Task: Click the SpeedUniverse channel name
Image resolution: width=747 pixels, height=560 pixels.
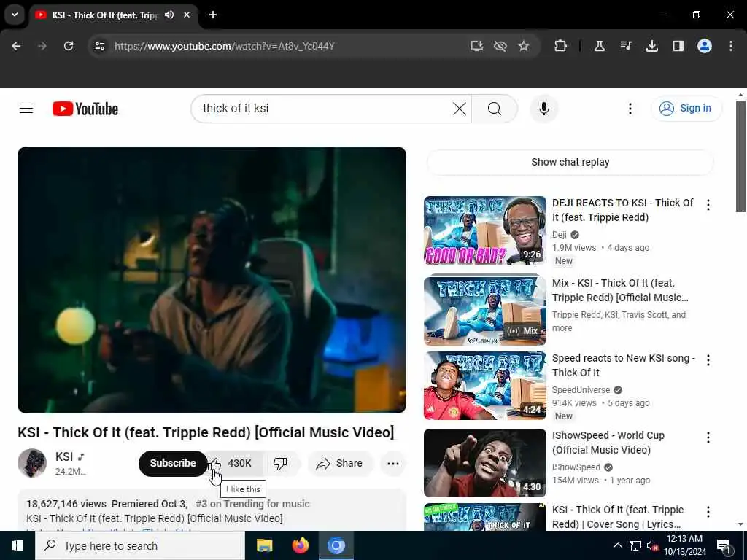Action: [581, 389]
